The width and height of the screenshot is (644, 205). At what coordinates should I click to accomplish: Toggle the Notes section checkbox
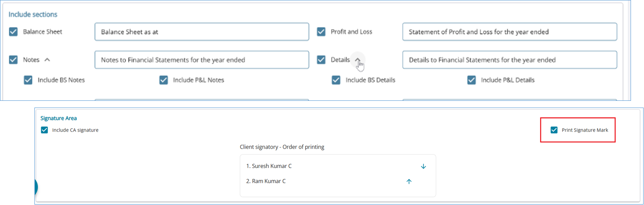click(x=13, y=60)
